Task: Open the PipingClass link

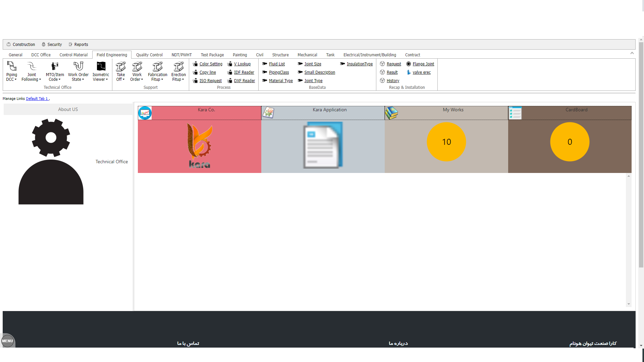Action: click(279, 72)
